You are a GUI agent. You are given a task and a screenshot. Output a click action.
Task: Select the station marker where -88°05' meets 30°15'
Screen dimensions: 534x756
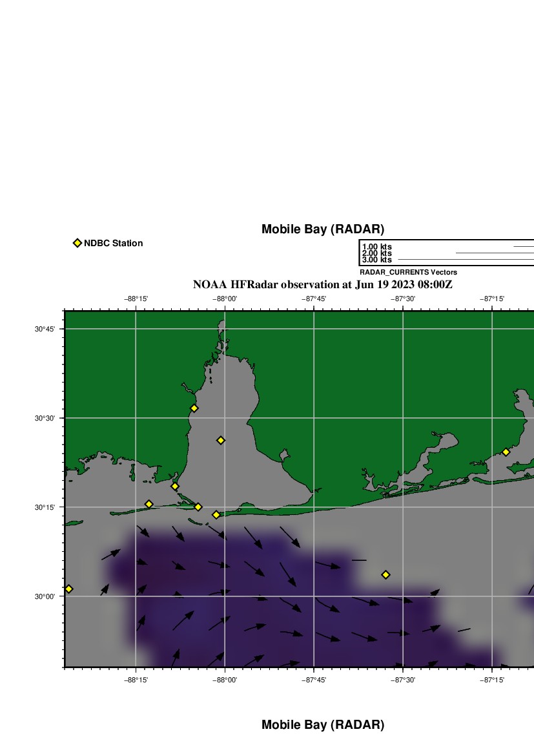[x=198, y=507]
